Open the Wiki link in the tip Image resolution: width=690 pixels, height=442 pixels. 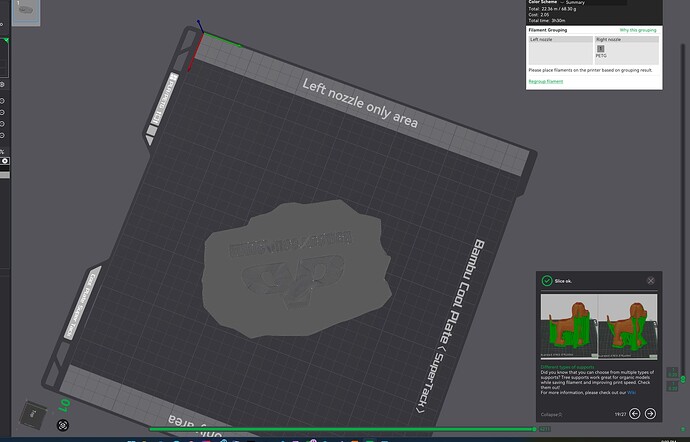point(631,393)
